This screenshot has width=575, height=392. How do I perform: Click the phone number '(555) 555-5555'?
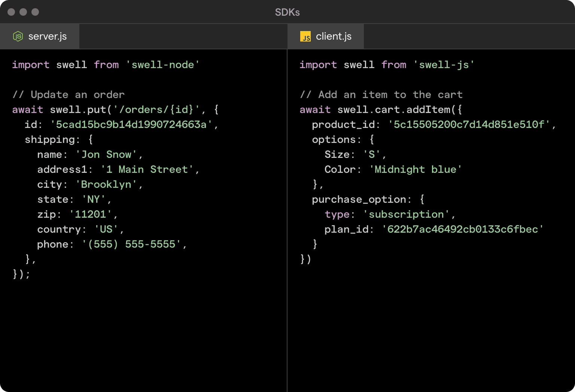pyautogui.click(x=131, y=244)
